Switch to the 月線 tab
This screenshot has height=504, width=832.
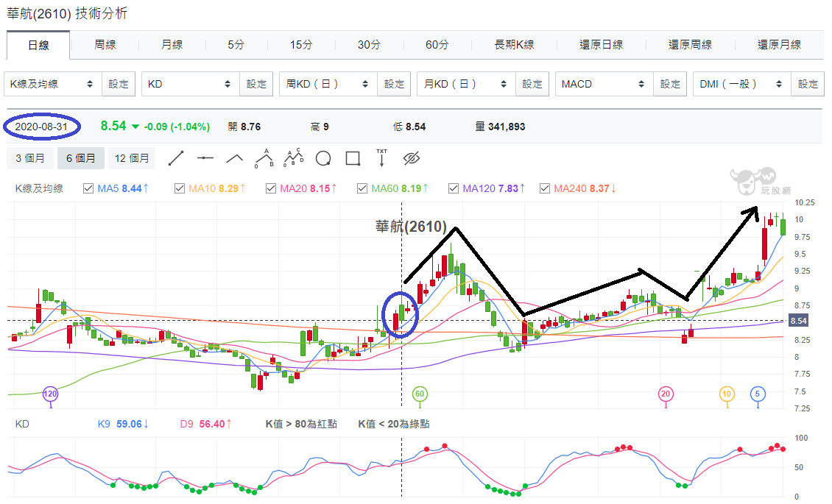coord(172,45)
